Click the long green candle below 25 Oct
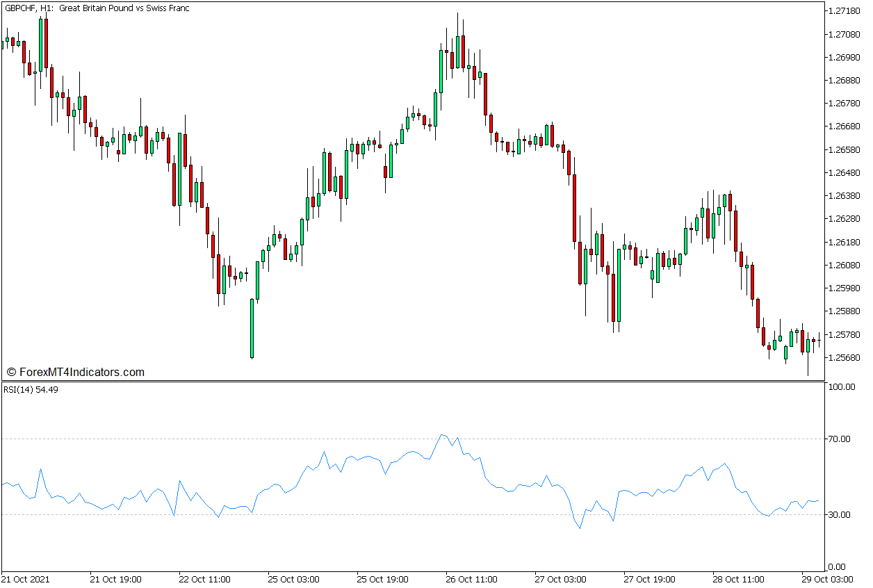The height and width of the screenshot is (588, 873). pyautogui.click(x=252, y=327)
